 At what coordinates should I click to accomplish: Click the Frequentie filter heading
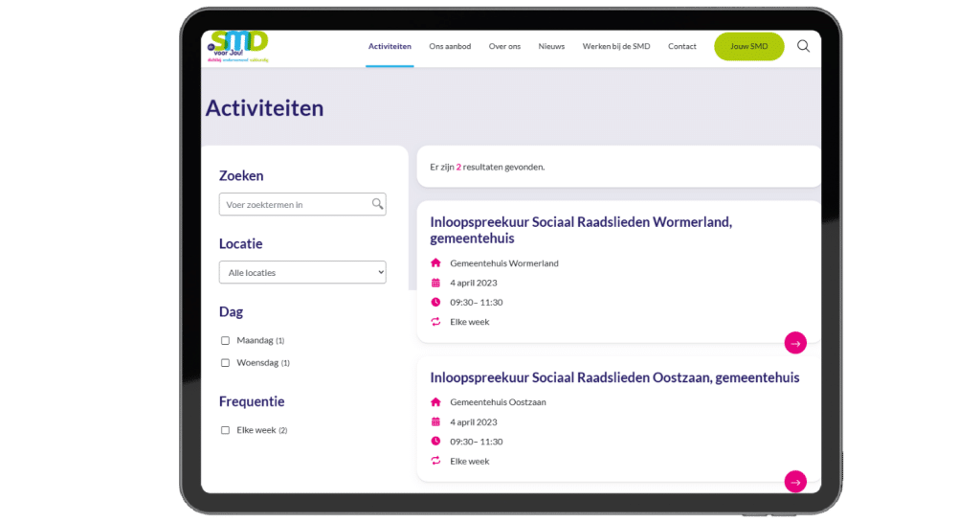[252, 401]
